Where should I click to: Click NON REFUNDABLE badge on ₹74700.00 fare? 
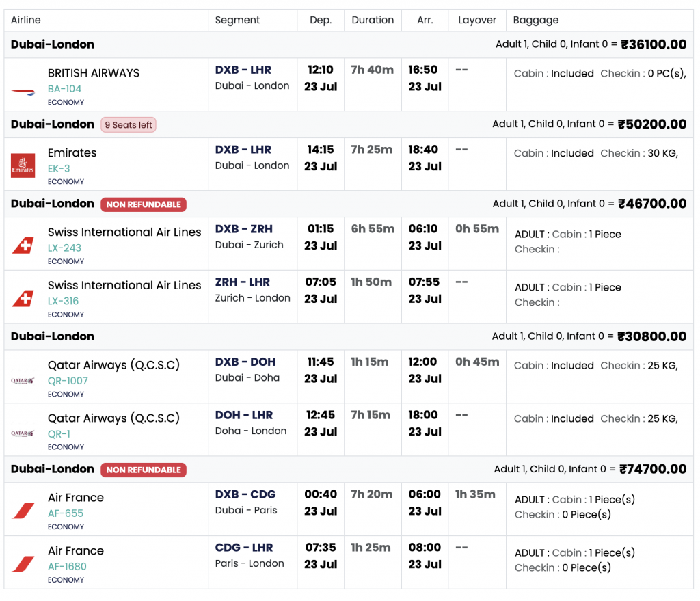144,470
